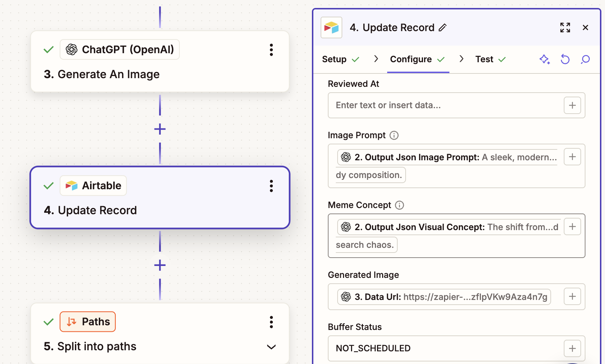Switch to the Test tab

tap(490, 59)
